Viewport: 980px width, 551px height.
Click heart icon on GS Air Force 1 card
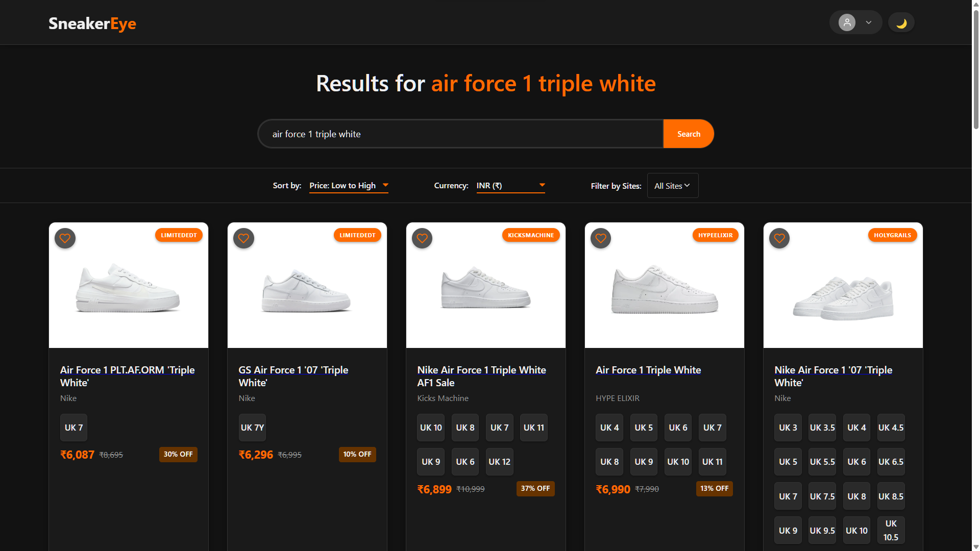click(x=243, y=238)
